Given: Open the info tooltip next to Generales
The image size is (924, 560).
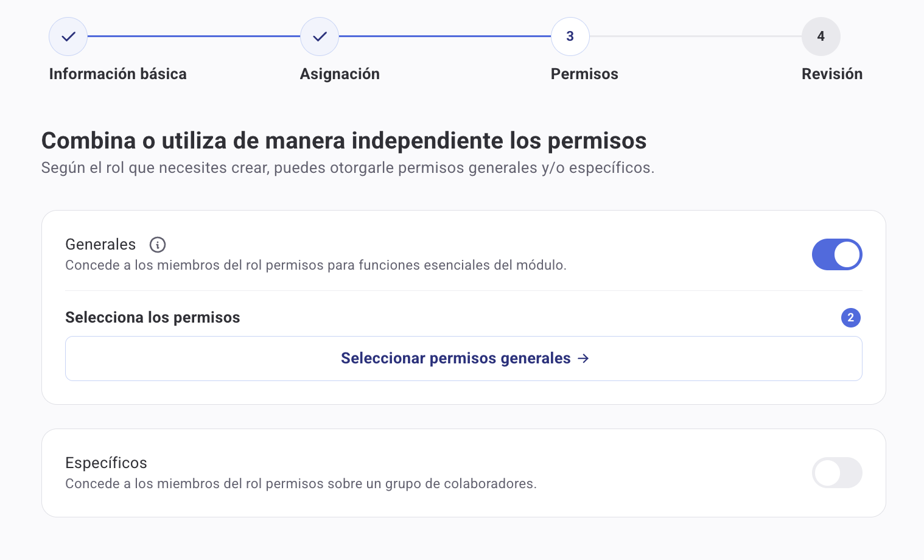Looking at the screenshot, I should pyautogui.click(x=158, y=245).
